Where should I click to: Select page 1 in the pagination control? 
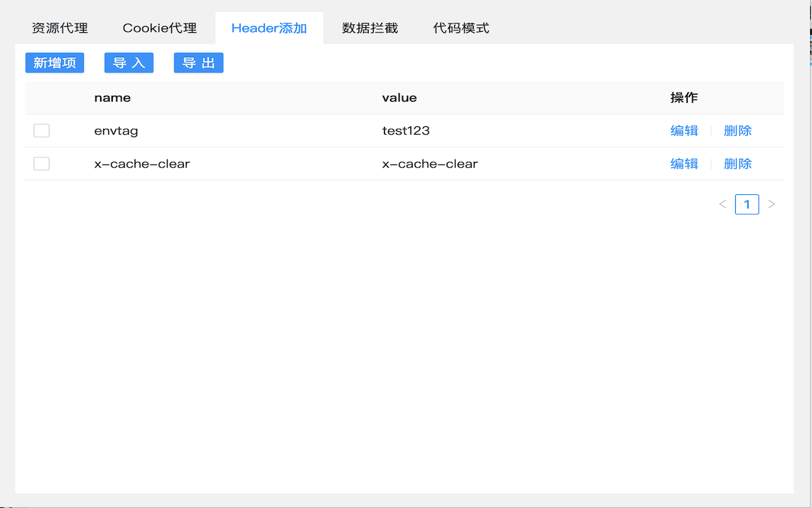tap(747, 204)
